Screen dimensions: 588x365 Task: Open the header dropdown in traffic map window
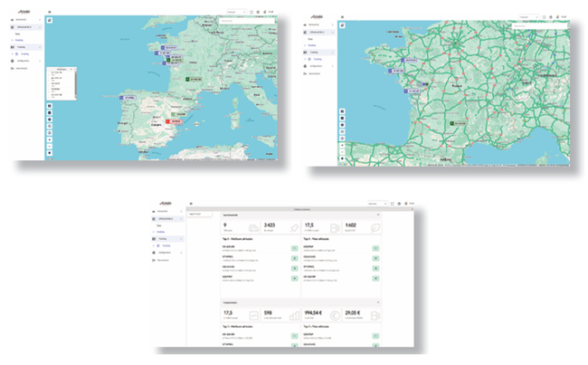click(x=529, y=17)
